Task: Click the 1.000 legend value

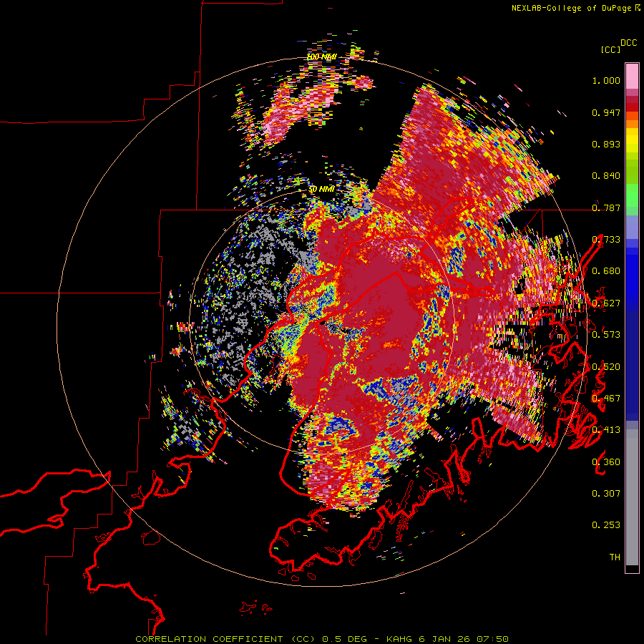Action: coord(606,80)
